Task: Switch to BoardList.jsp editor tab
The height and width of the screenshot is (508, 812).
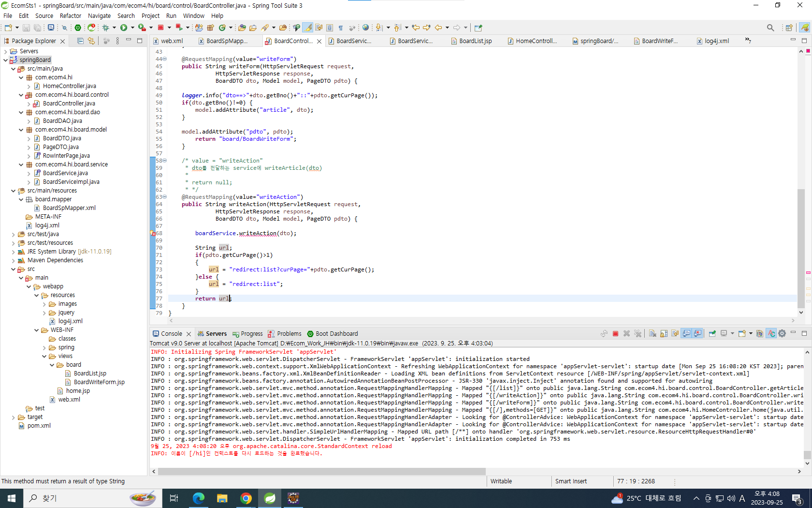Action: click(475, 41)
